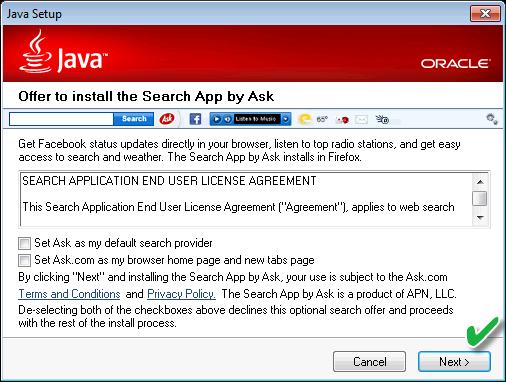The height and width of the screenshot is (382, 506).
Task: Click the toolbar Search button
Action: (134, 119)
